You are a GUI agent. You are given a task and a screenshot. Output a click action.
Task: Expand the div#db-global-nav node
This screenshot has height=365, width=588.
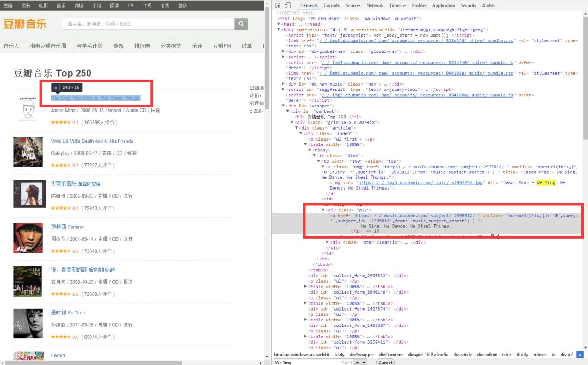point(283,51)
